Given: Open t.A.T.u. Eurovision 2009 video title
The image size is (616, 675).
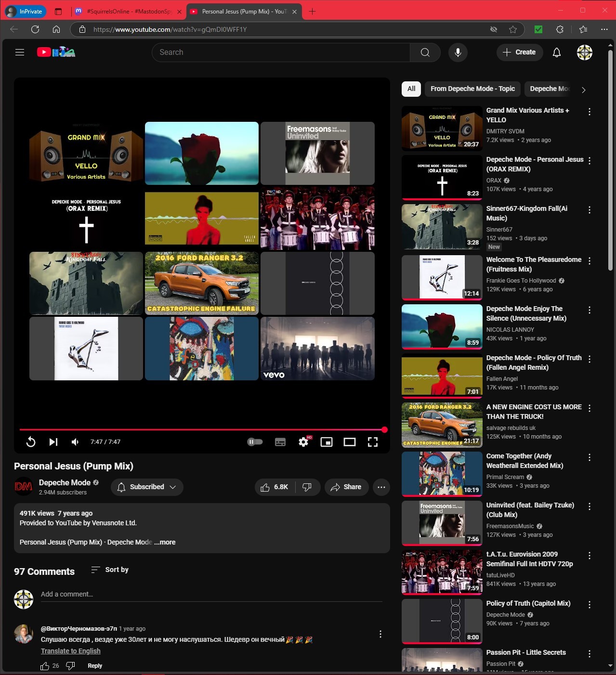Looking at the screenshot, I should [x=530, y=559].
